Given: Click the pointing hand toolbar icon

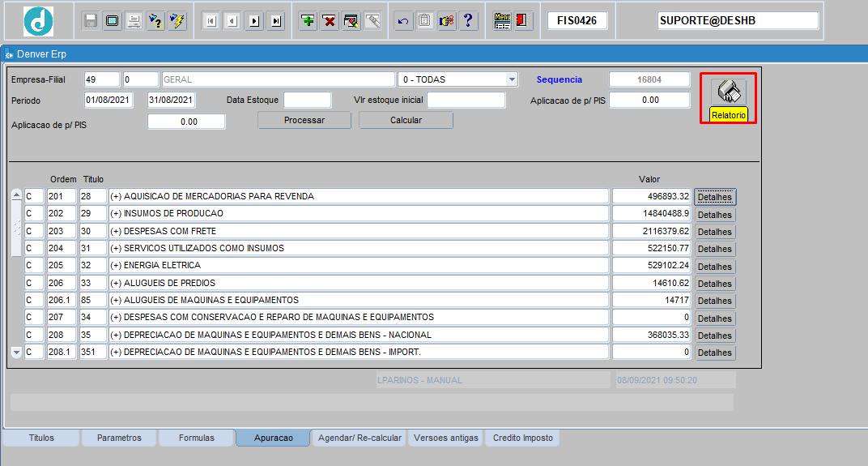Looking at the screenshot, I should pyautogui.click(x=446, y=21).
